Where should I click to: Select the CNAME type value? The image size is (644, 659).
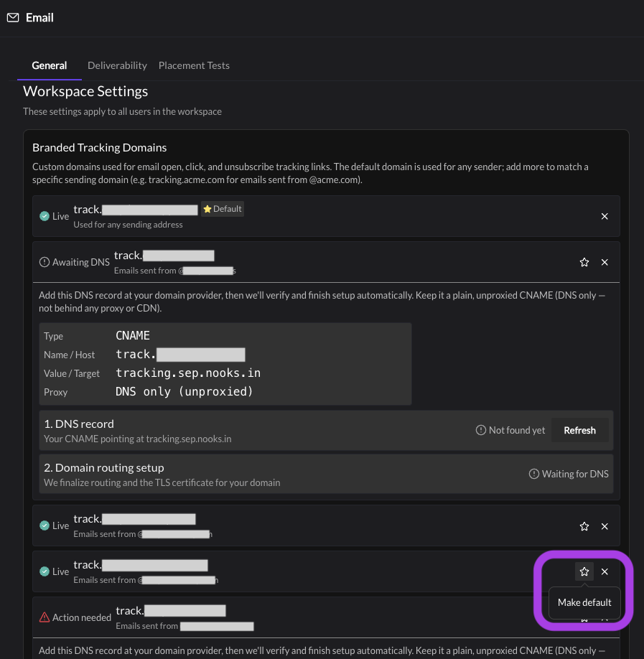[x=132, y=336]
